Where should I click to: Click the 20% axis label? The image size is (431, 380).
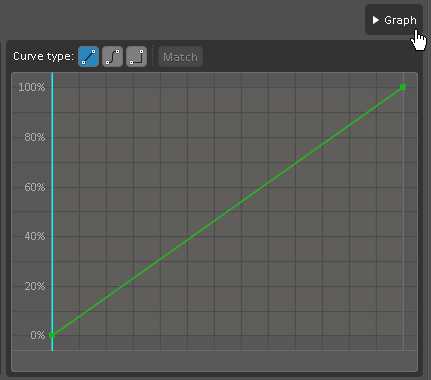click(x=35, y=286)
